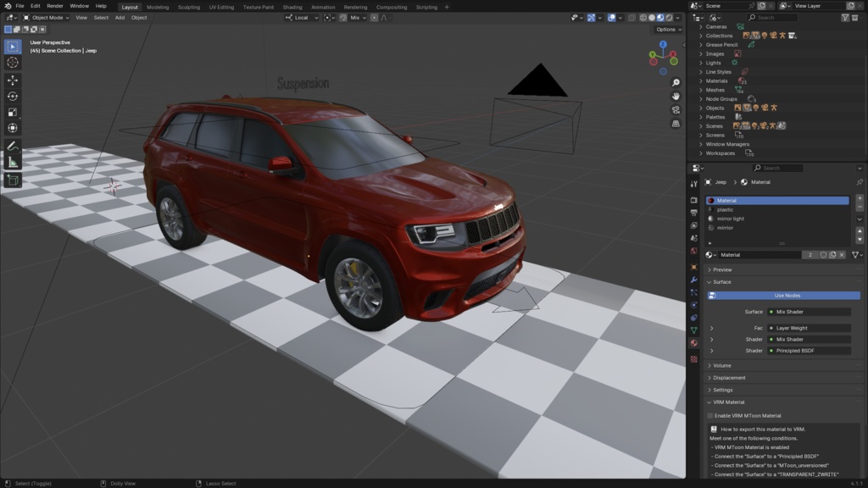Open the File menu

pyautogui.click(x=19, y=6)
